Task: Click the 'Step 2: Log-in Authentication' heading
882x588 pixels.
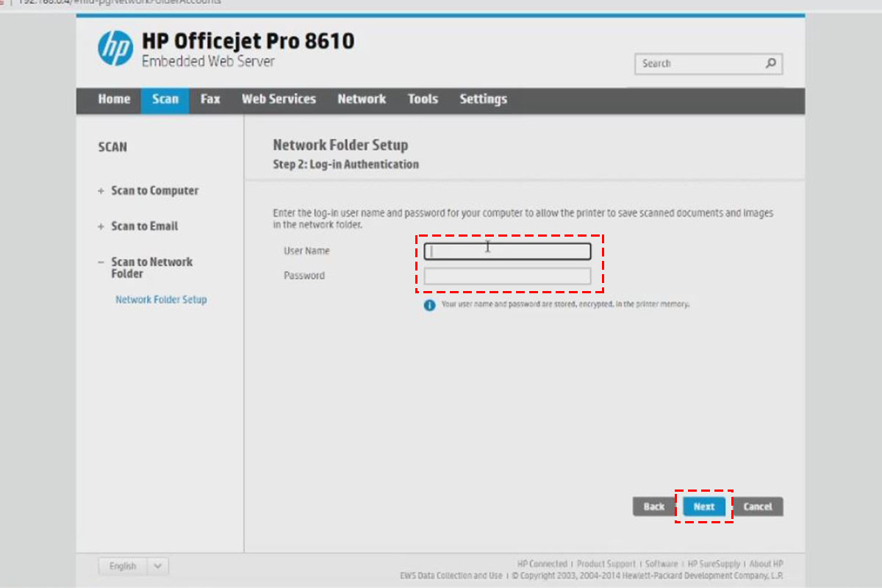Action: (346, 165)
